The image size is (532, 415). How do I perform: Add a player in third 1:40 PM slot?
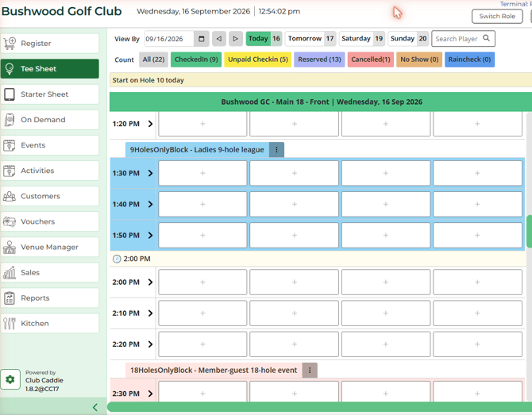pos(386,205)
